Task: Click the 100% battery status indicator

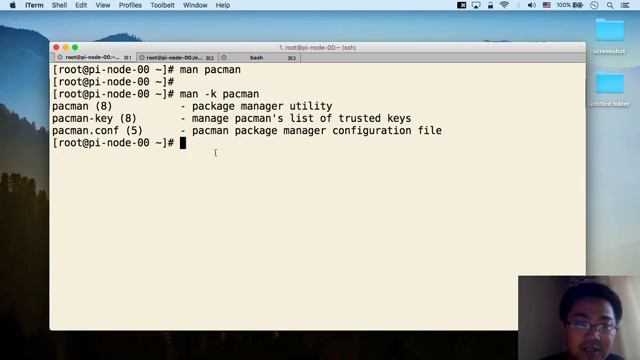Action: (x=570, y=5)
